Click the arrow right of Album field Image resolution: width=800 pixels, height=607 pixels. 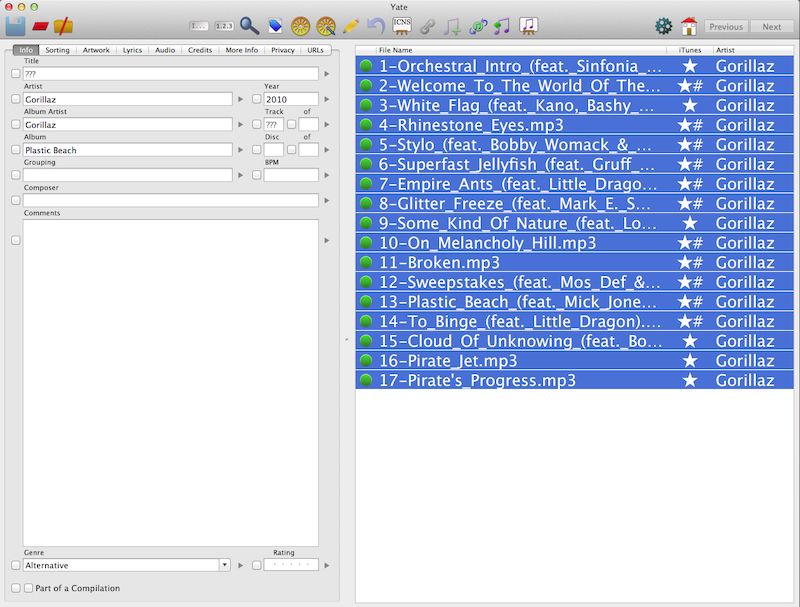click(x=241, y=150)
